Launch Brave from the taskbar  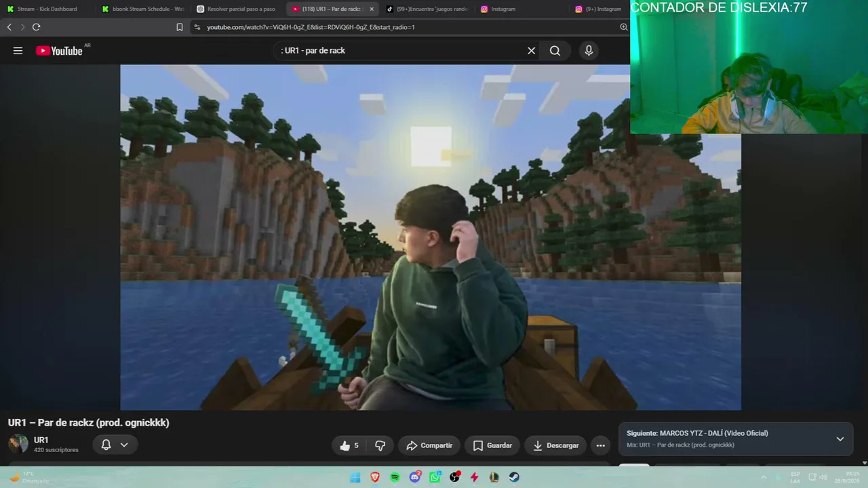pyautogui.click(x=375, y=477)
